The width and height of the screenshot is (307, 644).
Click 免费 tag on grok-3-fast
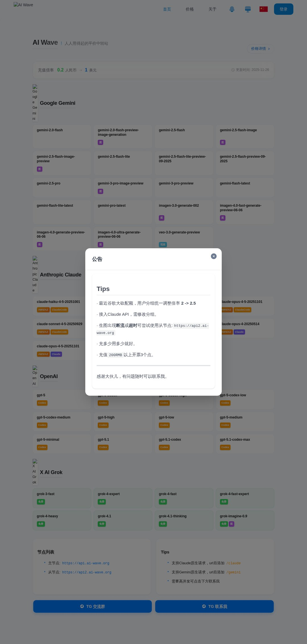tap(41, 502)
